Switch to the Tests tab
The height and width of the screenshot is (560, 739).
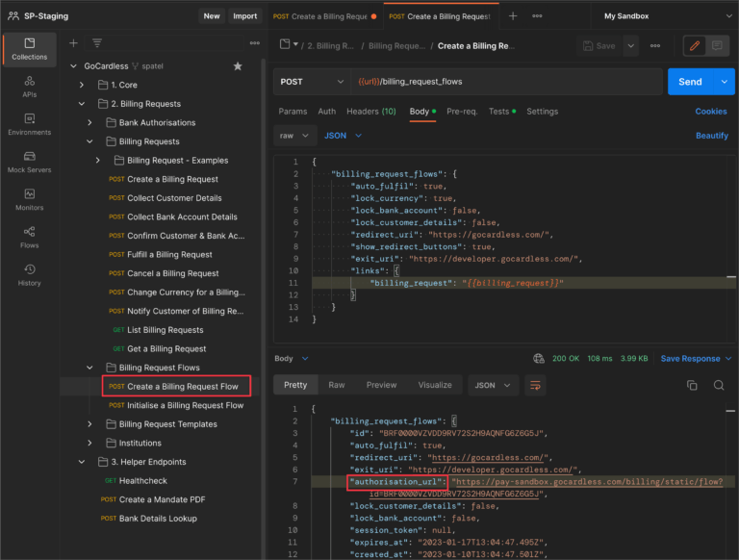[x=502, y=112]
